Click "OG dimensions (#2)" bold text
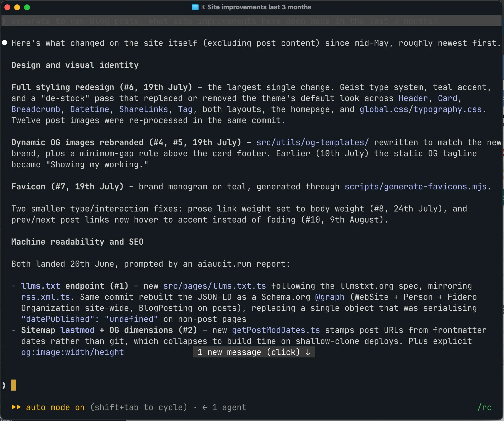Screen dimensions: 504x421 pos(153,330)
